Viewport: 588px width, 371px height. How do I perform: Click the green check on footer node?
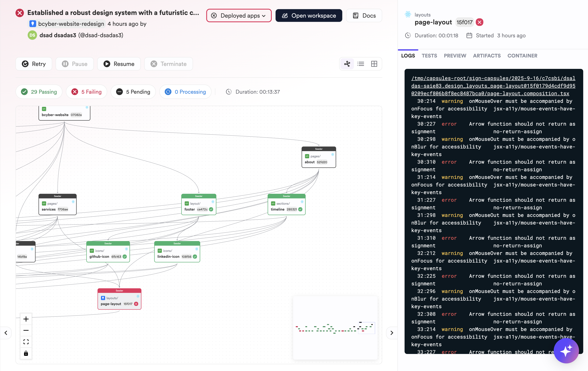point(211,209)
